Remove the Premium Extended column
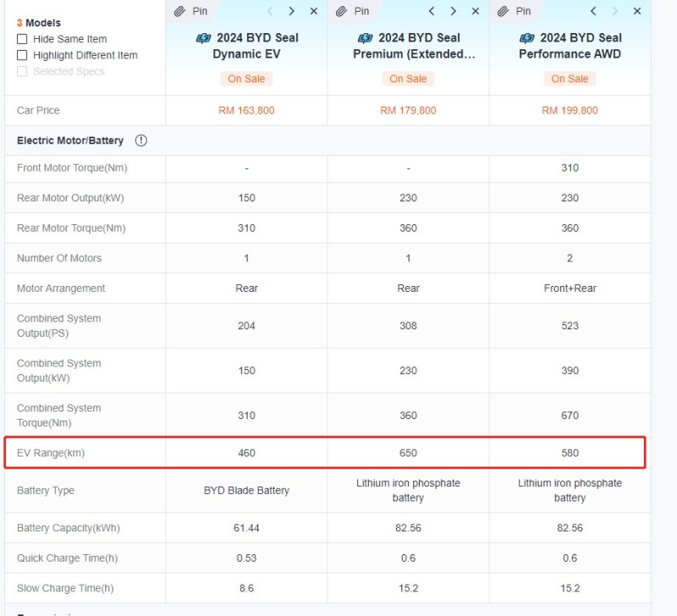This screenshot has width=677, height=616. pyautogui.click(x=476, y=11)
